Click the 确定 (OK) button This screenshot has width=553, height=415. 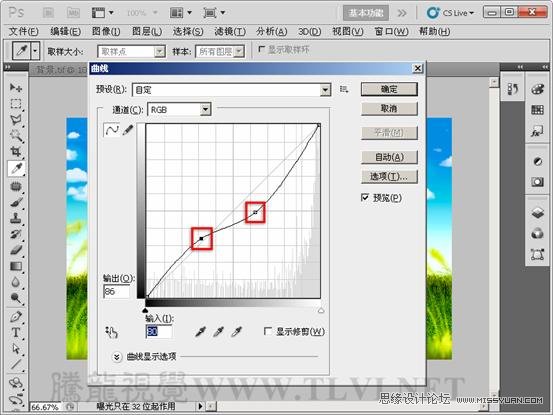tap(389, 89)
